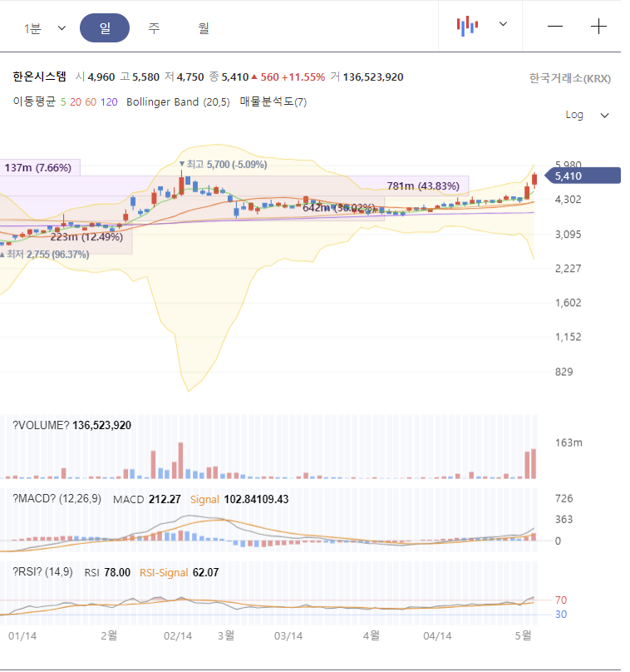Click the MACD value 212.27
The height and width of the screenshot is (672, 630).
pos(165,499)
